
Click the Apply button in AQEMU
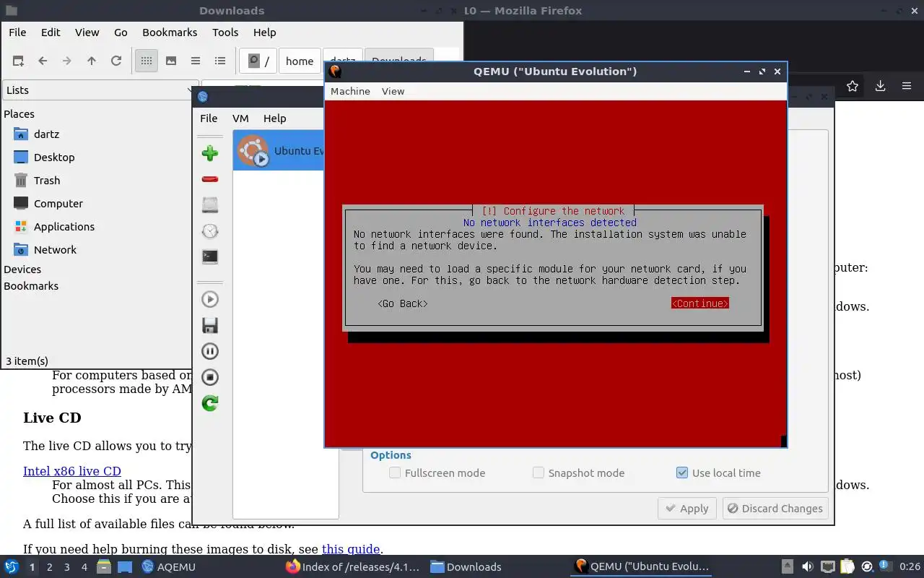(x=687, y=509)
